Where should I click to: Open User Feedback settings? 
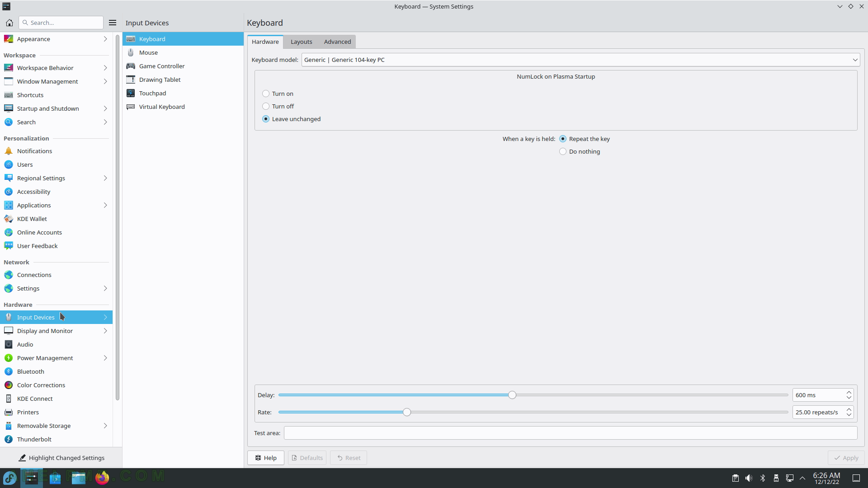(56, 246)
